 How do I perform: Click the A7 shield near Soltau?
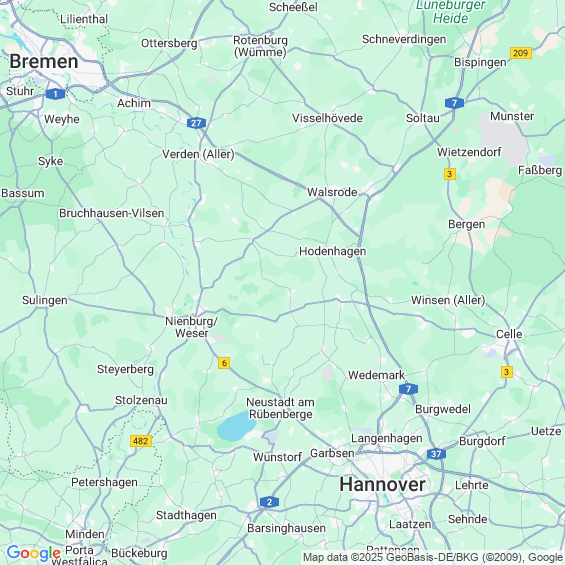454,103
